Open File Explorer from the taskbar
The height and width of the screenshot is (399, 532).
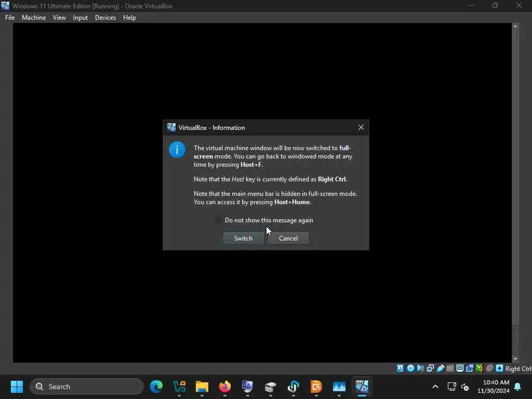[x=202, y=387]
